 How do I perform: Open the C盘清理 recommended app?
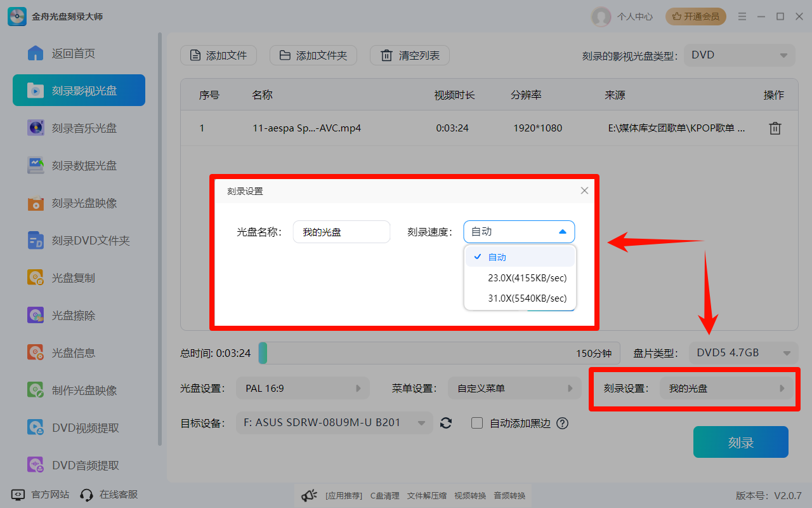coord(384,496)
